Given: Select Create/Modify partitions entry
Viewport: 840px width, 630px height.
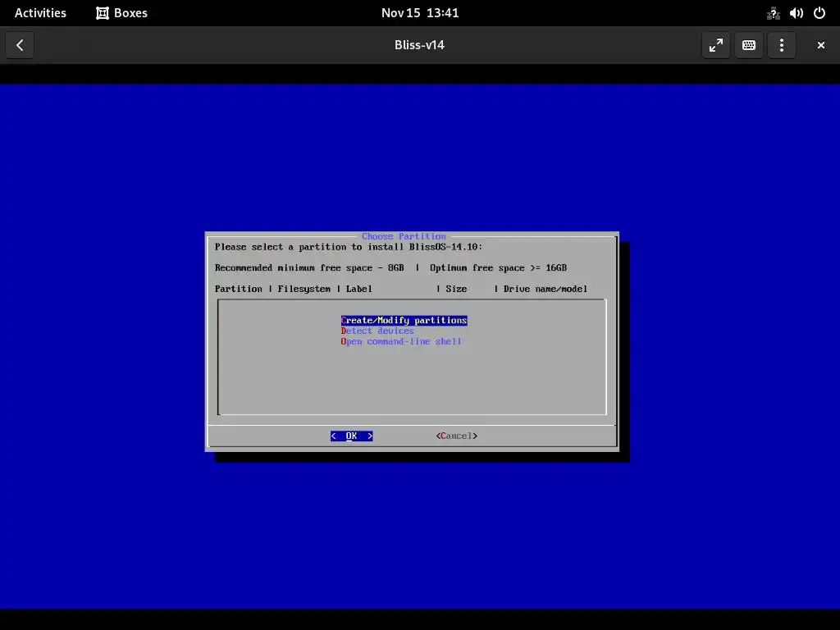Looking at the screenshot, I should coord(404,321).
